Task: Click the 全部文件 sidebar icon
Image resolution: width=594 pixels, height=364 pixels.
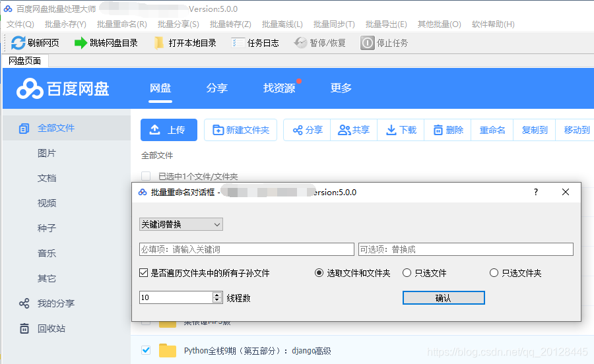Action: (24, 129)
